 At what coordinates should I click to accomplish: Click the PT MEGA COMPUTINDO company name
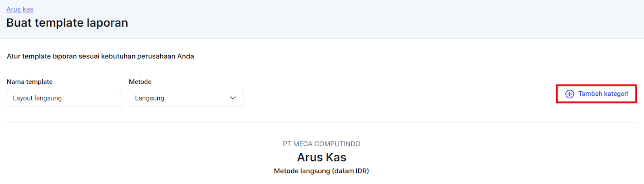[322, 144]
